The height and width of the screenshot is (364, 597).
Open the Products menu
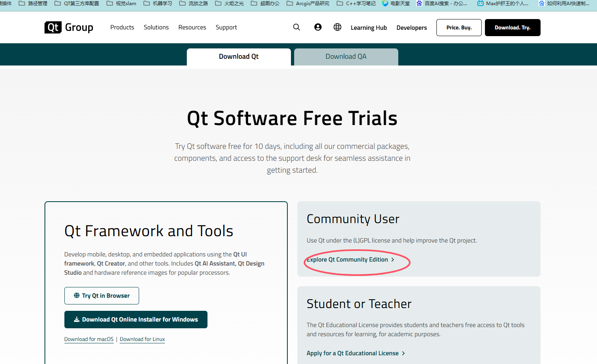(122, 27)
